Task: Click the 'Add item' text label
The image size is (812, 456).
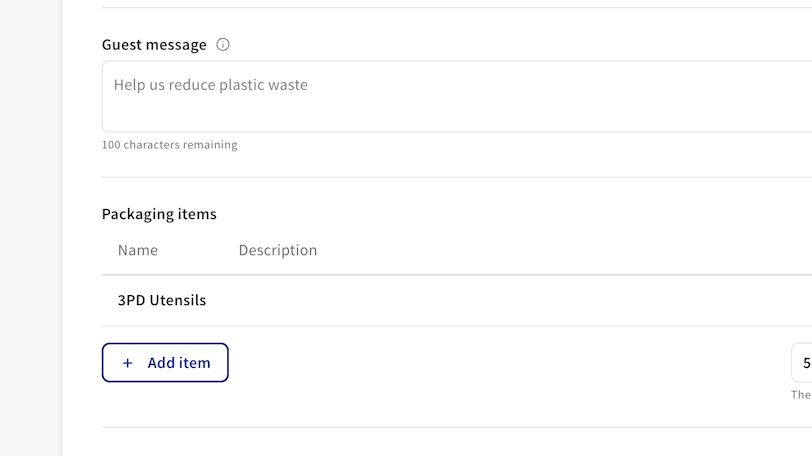Action: tap(179, 363)
